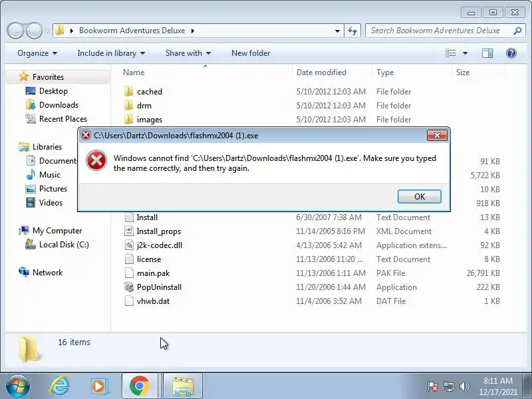532x399 pixels.
Task: Click OK in the error dialog
Action: [420, 196]
